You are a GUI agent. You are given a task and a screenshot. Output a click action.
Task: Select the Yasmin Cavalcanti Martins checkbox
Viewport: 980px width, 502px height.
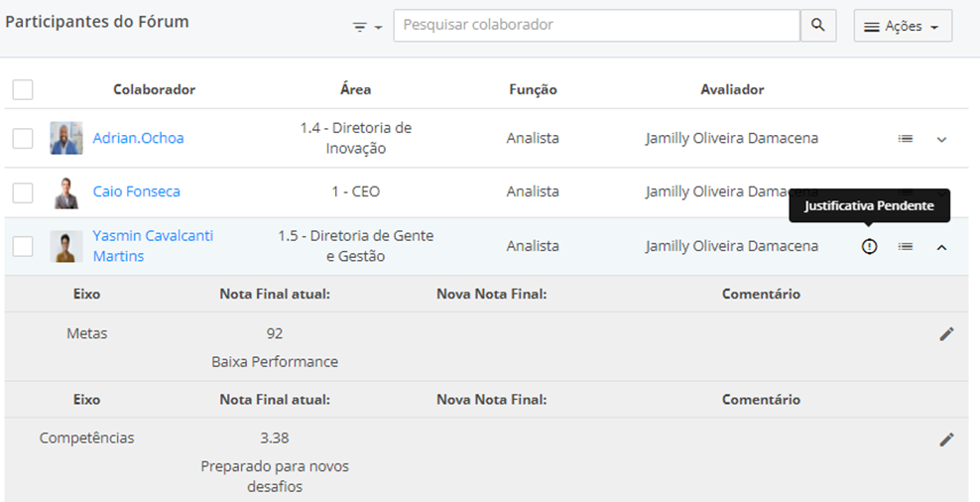[x=23, y=246]
